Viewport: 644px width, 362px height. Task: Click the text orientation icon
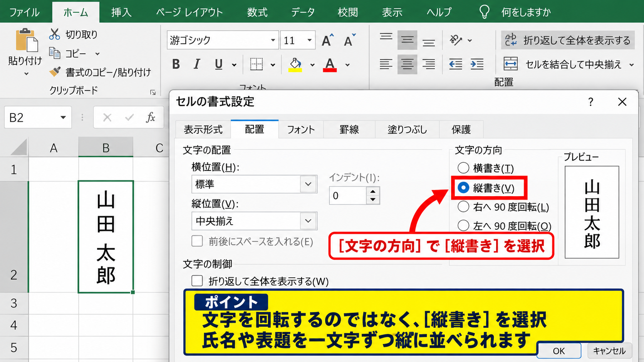pos(456,40)
